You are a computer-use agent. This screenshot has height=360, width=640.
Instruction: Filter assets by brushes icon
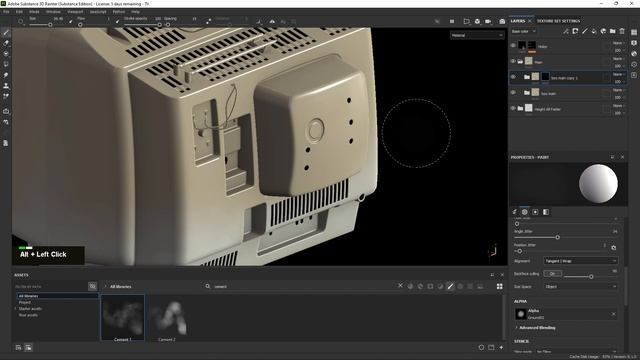tap(450, 287)
